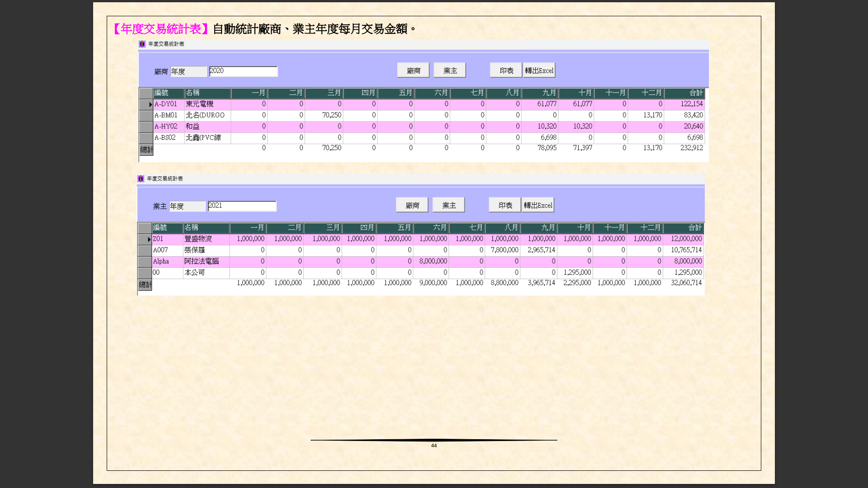
Task: Click the 10,765,714 total cell
Action: click(x=683, y=250)
